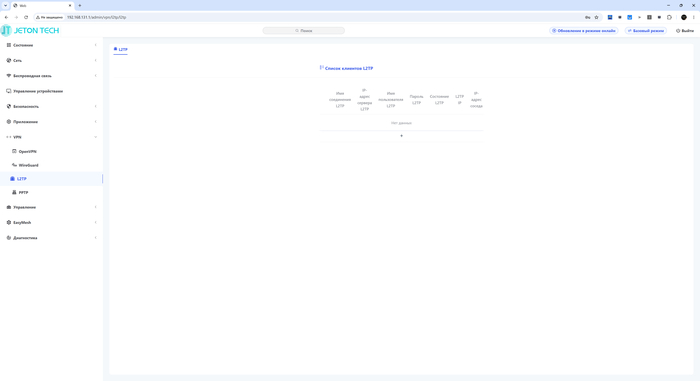Expand the Wireless sidebar section
This screenshot has height=381, width=700.
pyautogui.click(x=51, y=76)
